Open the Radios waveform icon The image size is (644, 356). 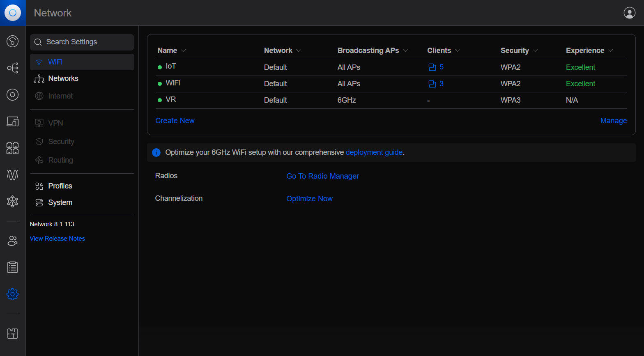pos(13,175)
